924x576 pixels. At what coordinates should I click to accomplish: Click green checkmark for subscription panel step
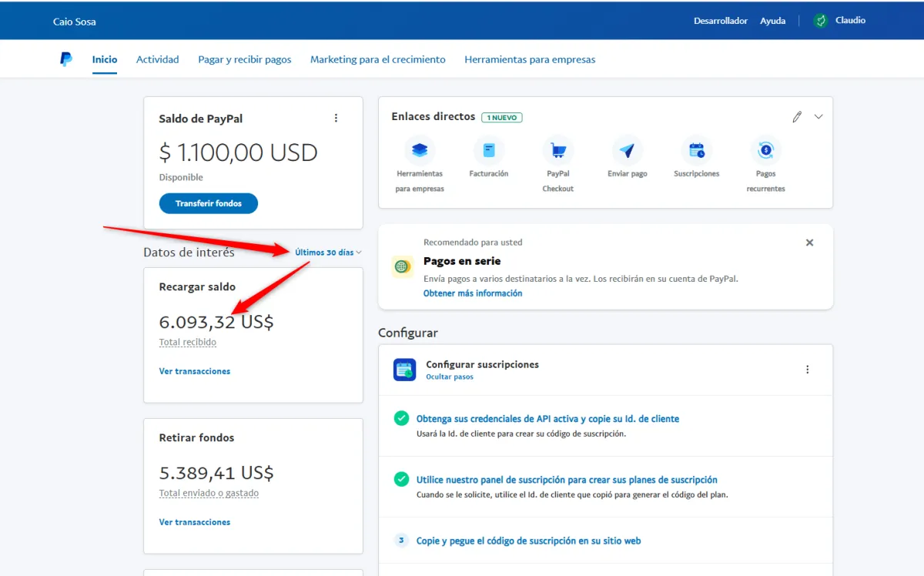pyautogui.click(x=401, y=479)
